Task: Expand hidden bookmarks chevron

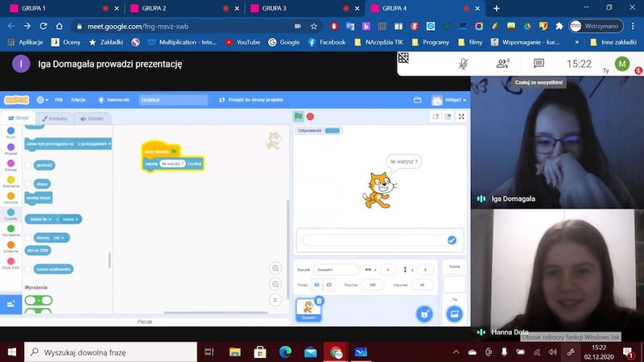Action: point(576,42)
